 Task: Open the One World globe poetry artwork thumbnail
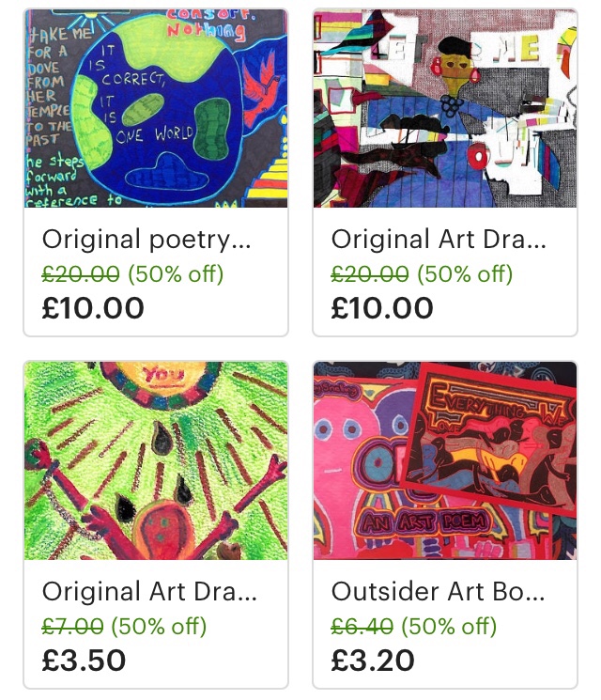[x=156, y=108]
